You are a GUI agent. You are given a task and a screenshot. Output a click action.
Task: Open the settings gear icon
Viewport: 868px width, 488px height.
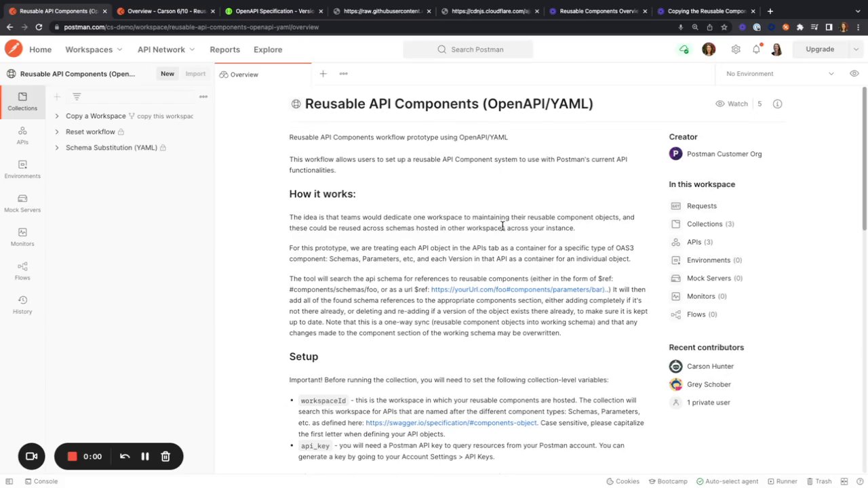point(736,49)
